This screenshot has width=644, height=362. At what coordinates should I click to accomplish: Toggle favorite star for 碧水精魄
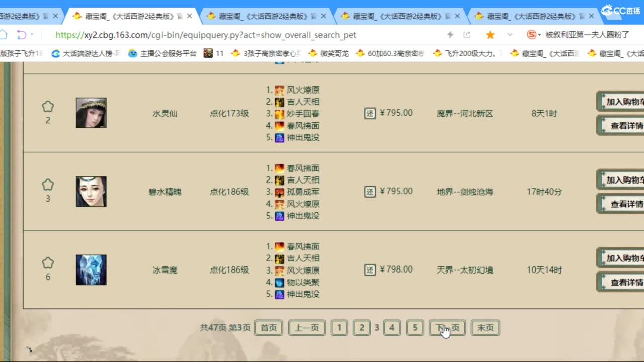click(48, 185)
